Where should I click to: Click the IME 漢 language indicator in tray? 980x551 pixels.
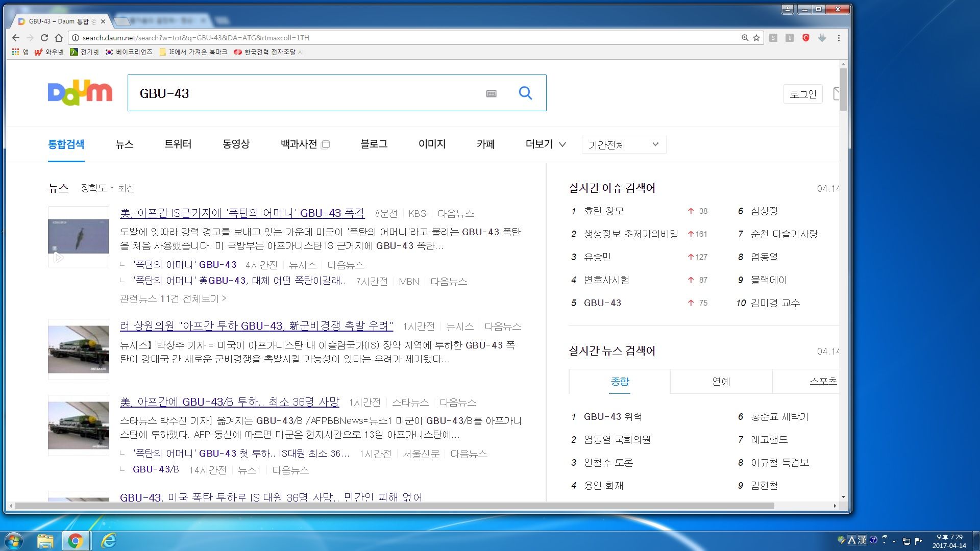[862, 540]
